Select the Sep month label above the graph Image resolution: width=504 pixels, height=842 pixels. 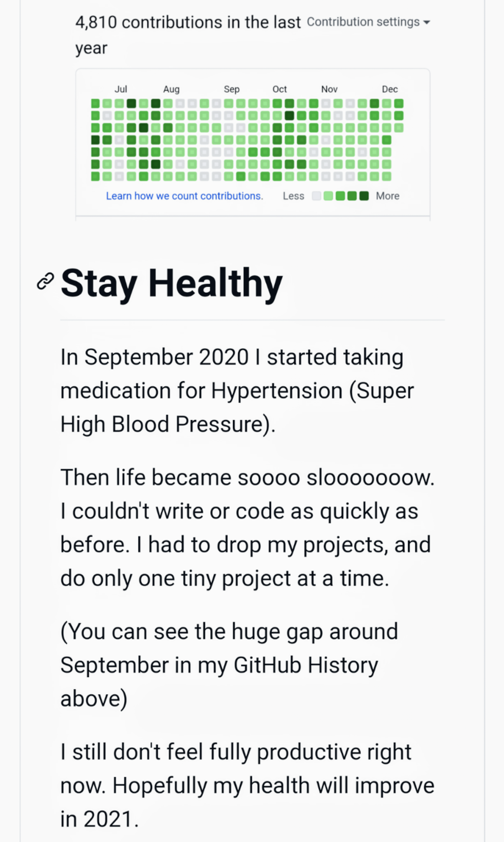click(232, 89)
